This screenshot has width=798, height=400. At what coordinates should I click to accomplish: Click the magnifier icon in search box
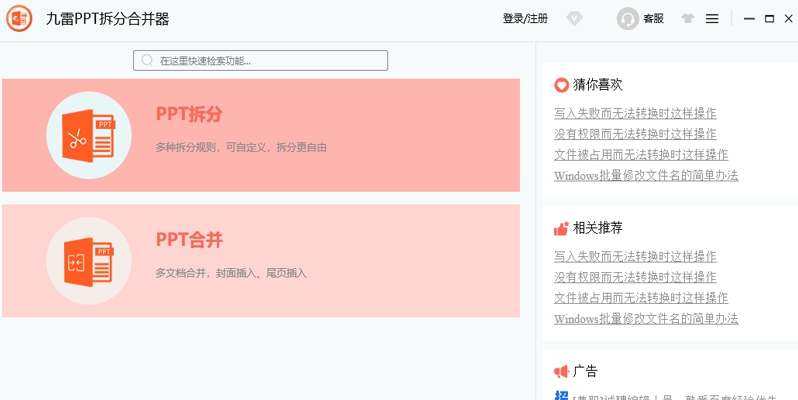pos(148,61)
